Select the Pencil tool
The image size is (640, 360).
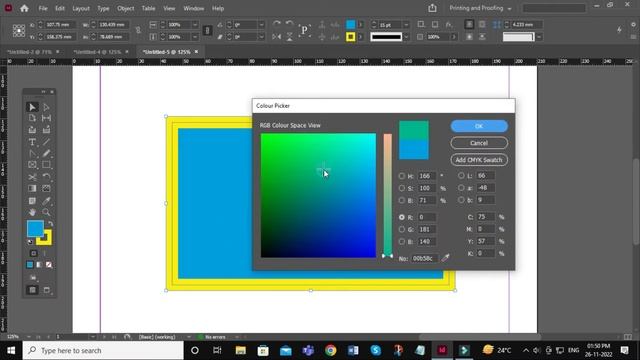46,153
